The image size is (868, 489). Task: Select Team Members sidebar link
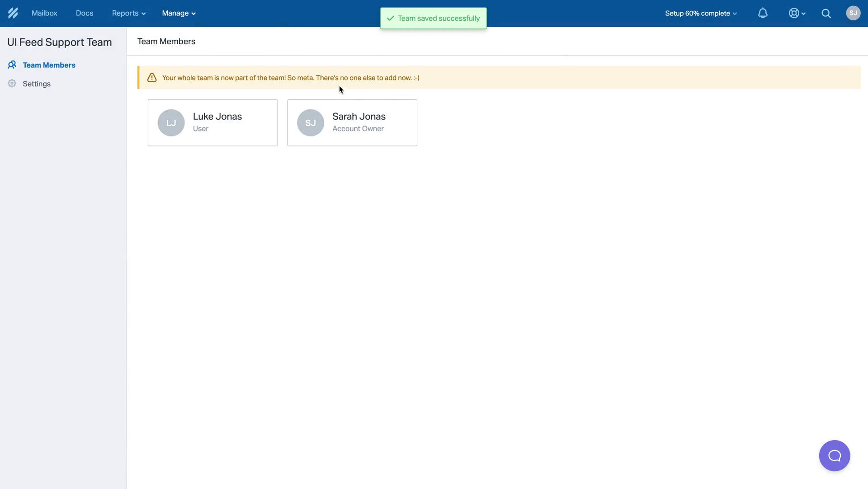[49, 65]
